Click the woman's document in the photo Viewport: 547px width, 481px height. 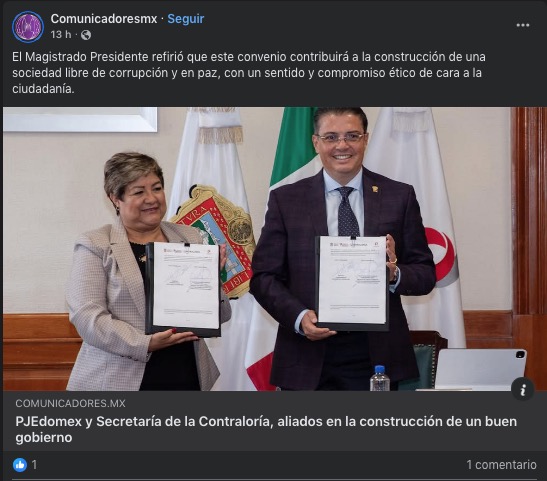pos(184,289)
